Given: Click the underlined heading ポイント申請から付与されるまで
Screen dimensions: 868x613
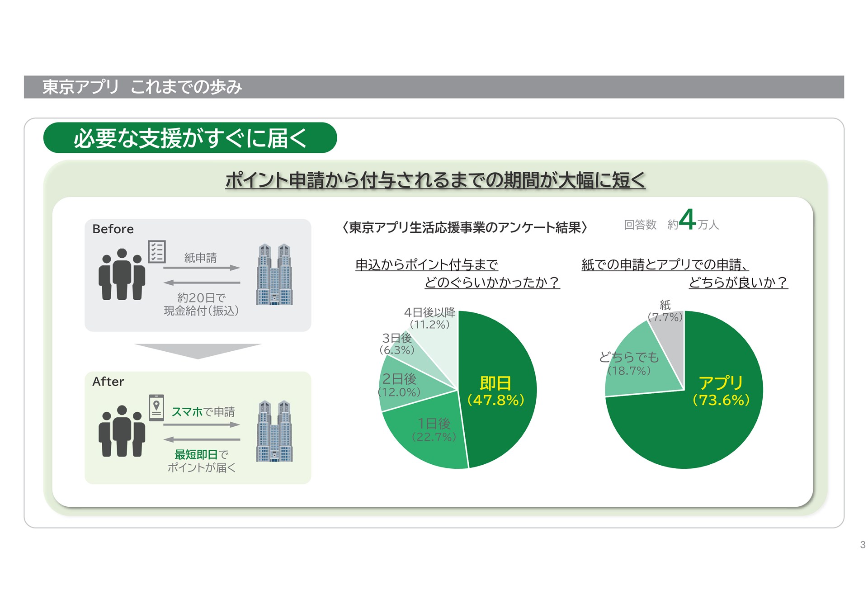Looking at the screenshot, I should tap(435, 180).
